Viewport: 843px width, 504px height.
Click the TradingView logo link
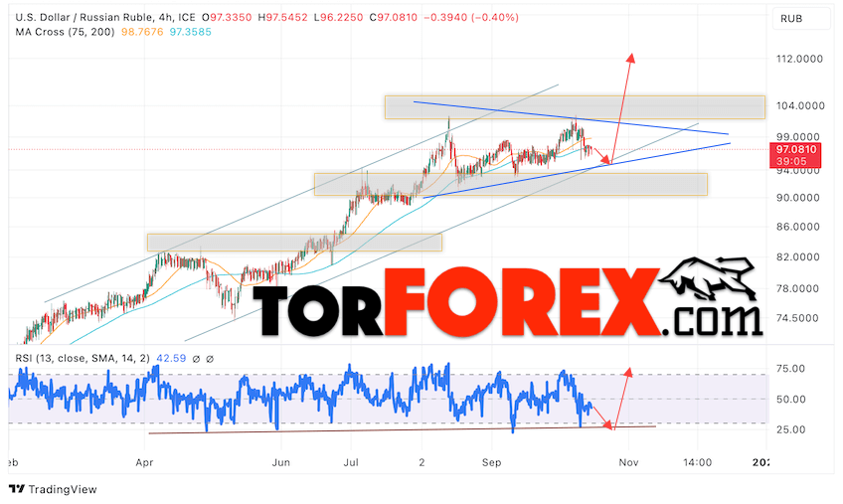tap(53, 489)
